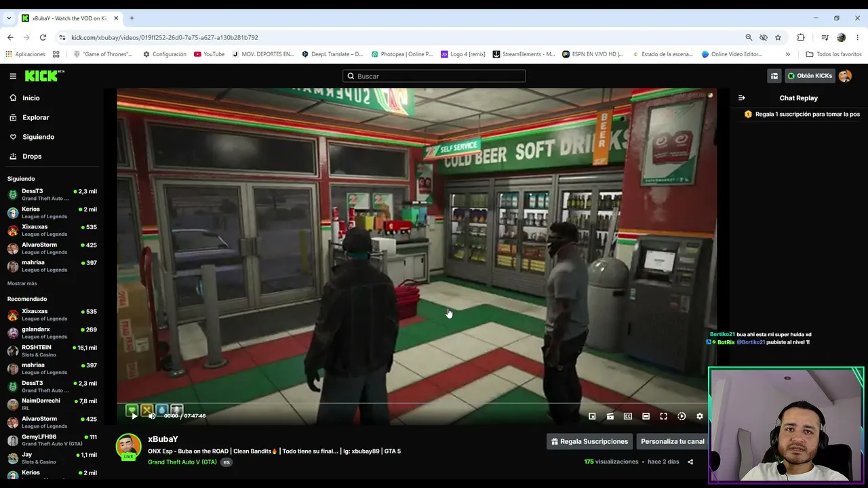868x488 pixels.
Task: Focus the Buscar search field
Action: (x=434, y=76)
